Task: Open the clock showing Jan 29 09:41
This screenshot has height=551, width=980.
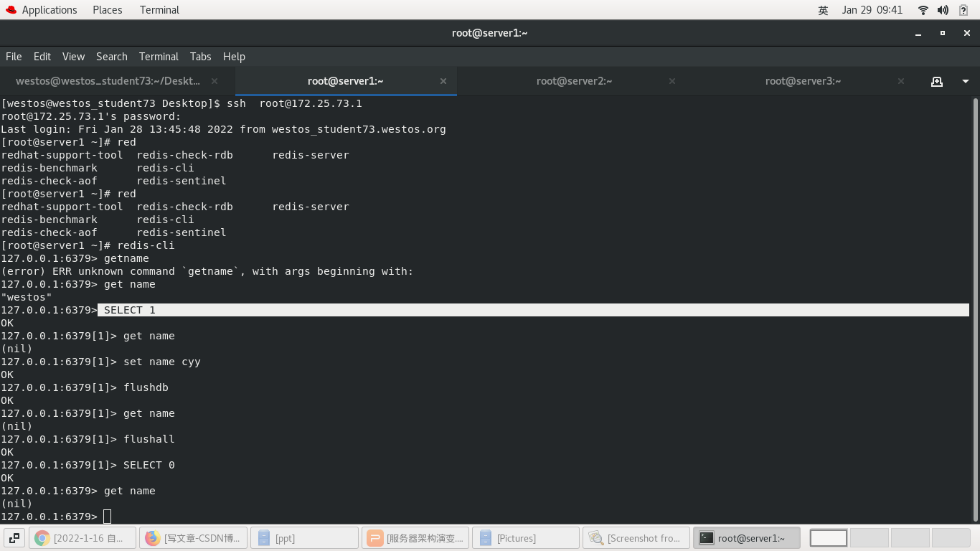Action: click(872, 10)
